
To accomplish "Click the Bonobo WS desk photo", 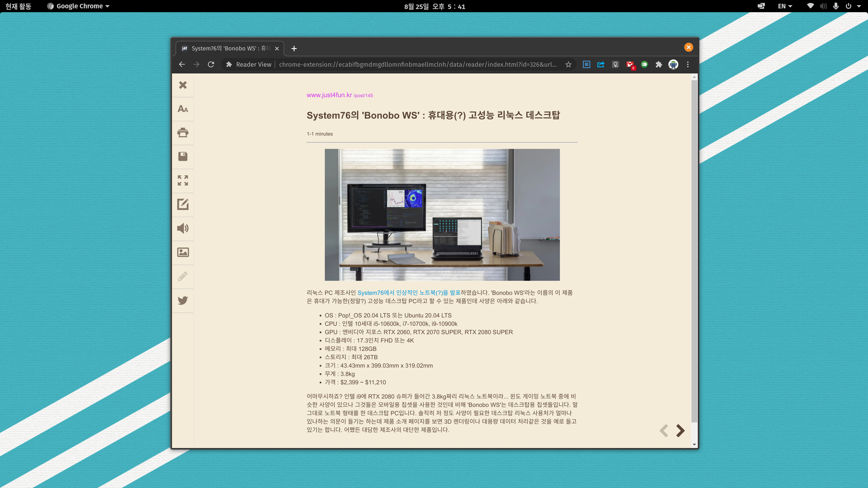I will tap(442, 215).
